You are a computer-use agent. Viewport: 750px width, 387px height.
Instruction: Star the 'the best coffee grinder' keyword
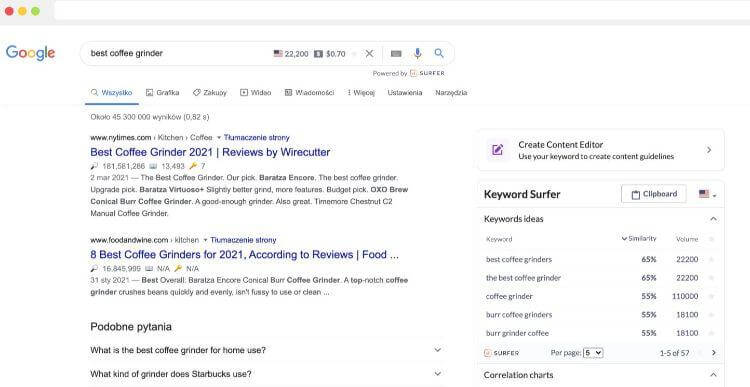(711, 278)
